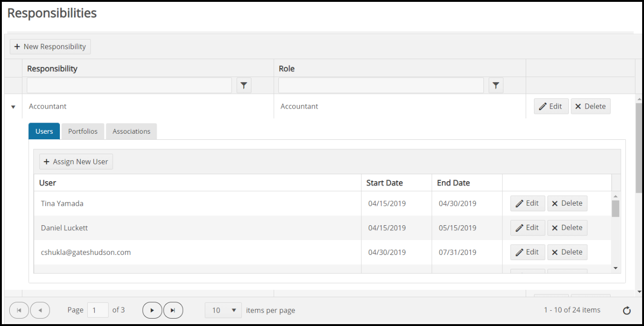The width and height of the screenshot is (644, 326).
Task: Click inner user list scroll-down arrow
Action: click(616, 268)
